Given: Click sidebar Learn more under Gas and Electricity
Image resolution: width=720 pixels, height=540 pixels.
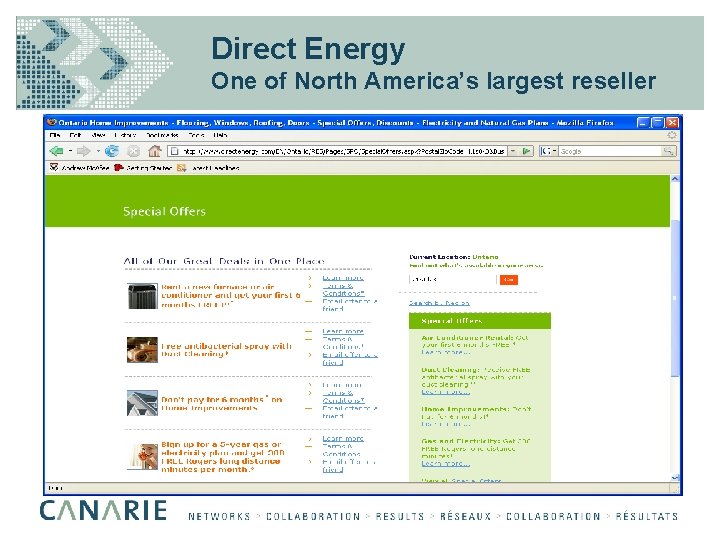Looking at the screenshot, I should point(445,463).
